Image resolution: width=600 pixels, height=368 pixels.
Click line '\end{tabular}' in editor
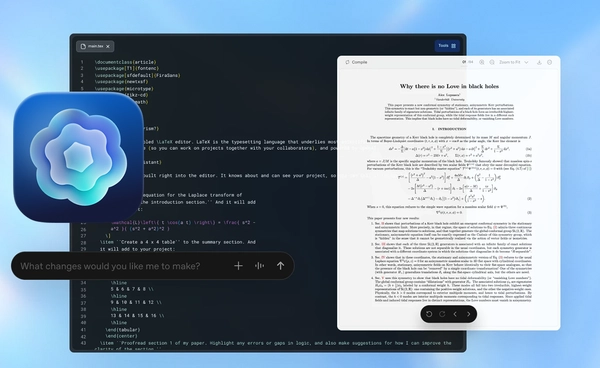pos(123,329)
